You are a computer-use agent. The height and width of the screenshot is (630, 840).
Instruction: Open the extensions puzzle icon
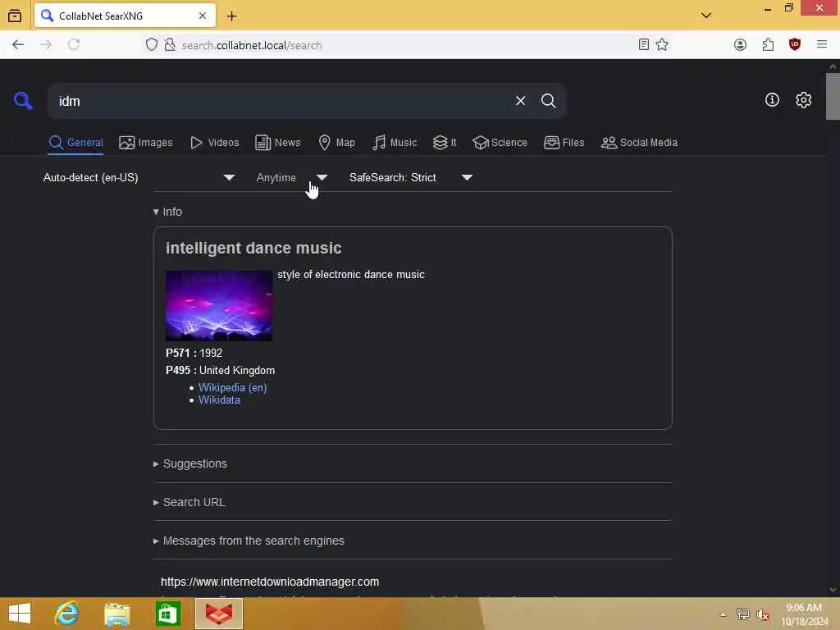(768, 45)
